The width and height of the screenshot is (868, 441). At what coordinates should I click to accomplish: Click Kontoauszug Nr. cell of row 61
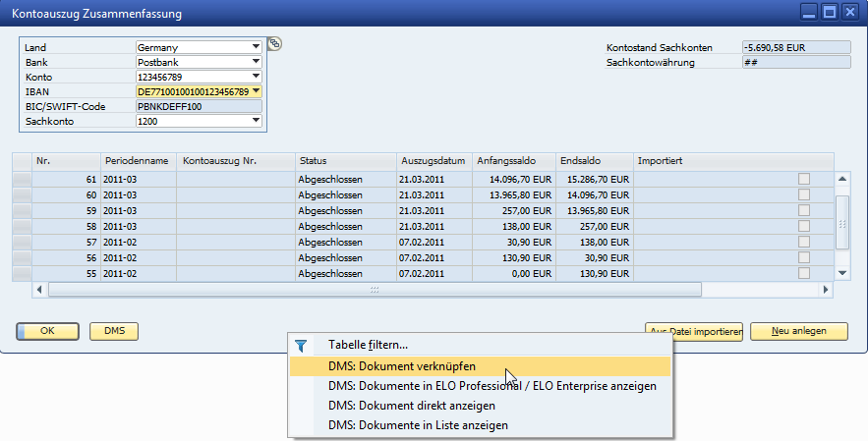pyautogui.click(x=236, y=180)
